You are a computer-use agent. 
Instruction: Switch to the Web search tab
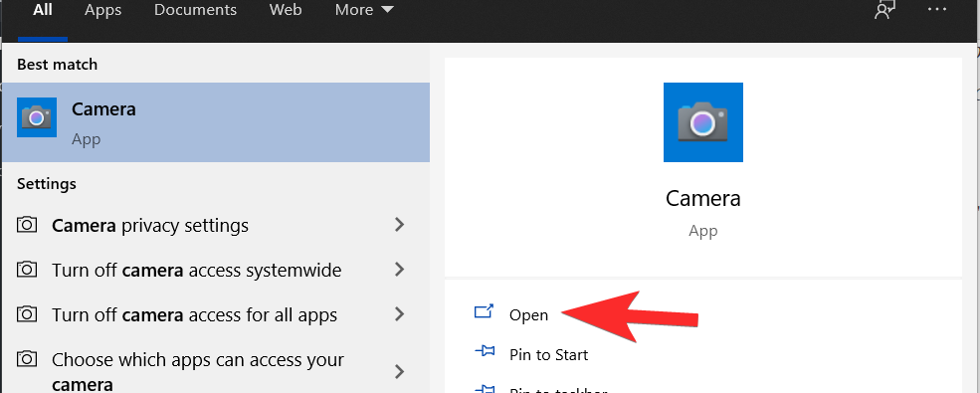pyautogui.click(x=286, y=10)
